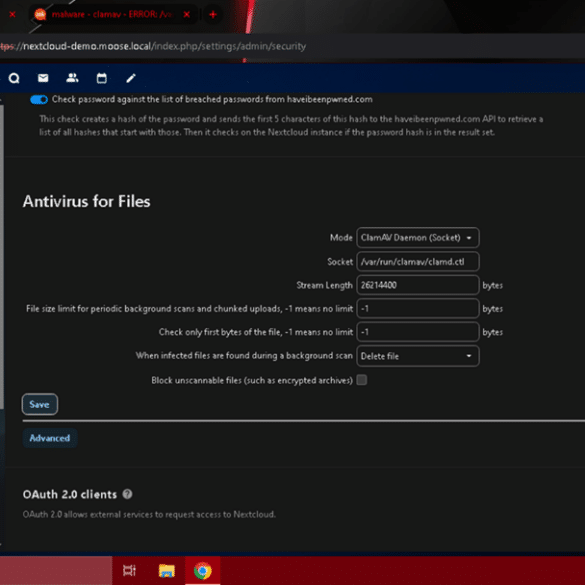Open a new browser tab
The width and height of the screenshot is (585, 585).
213,15
